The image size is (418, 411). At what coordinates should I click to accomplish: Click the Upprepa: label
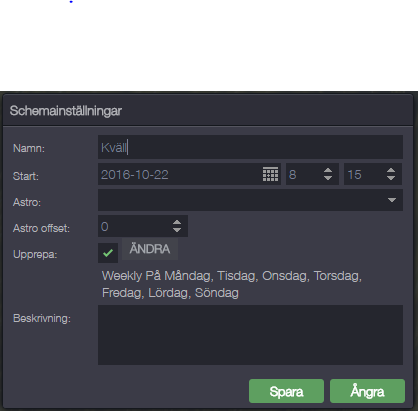[35, 254]
